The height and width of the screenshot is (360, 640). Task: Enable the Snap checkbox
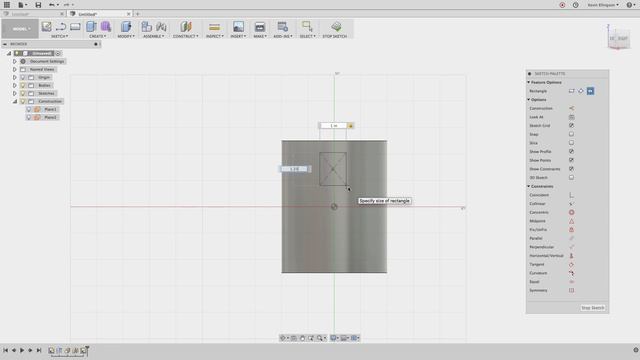pos(571,134)
